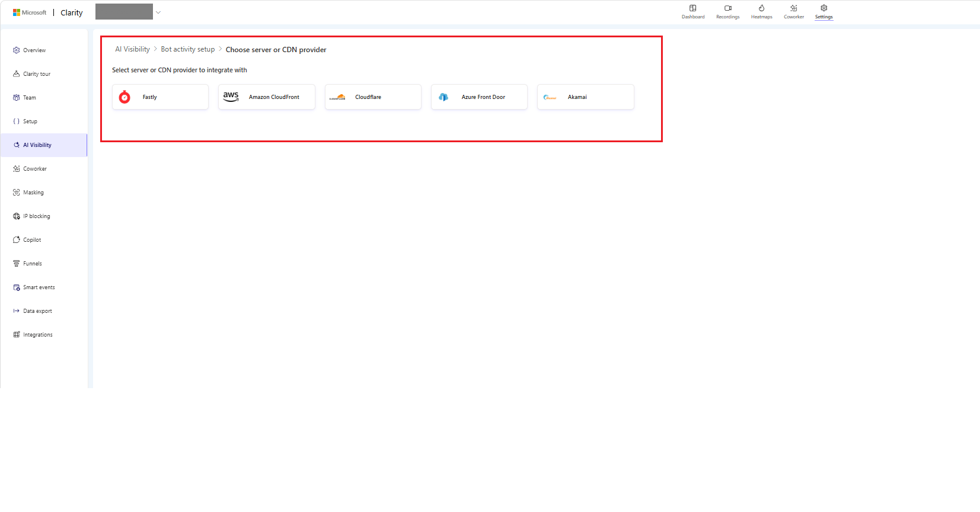Open Copilot in the settings sidebar
Image resolution: width=980 pixels, height=512 pixels.
click(x=44, y=240)
